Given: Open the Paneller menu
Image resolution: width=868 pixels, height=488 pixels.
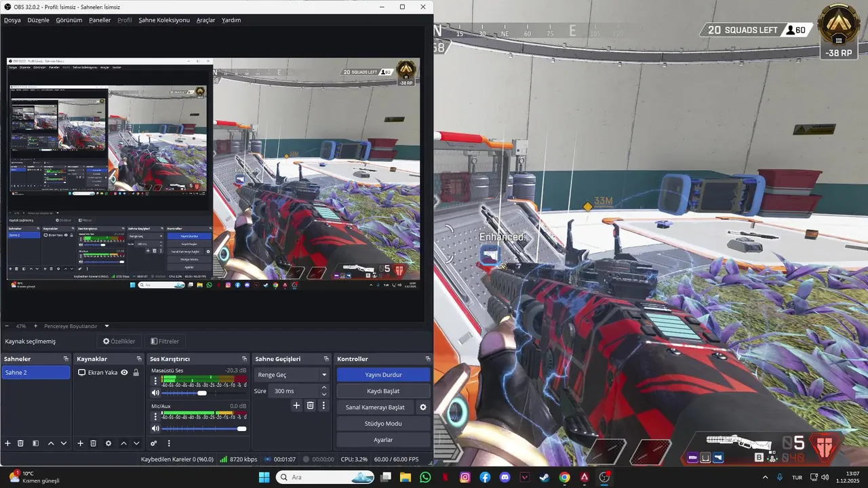Looking at the screenshot, I should (x=100, y=20).
